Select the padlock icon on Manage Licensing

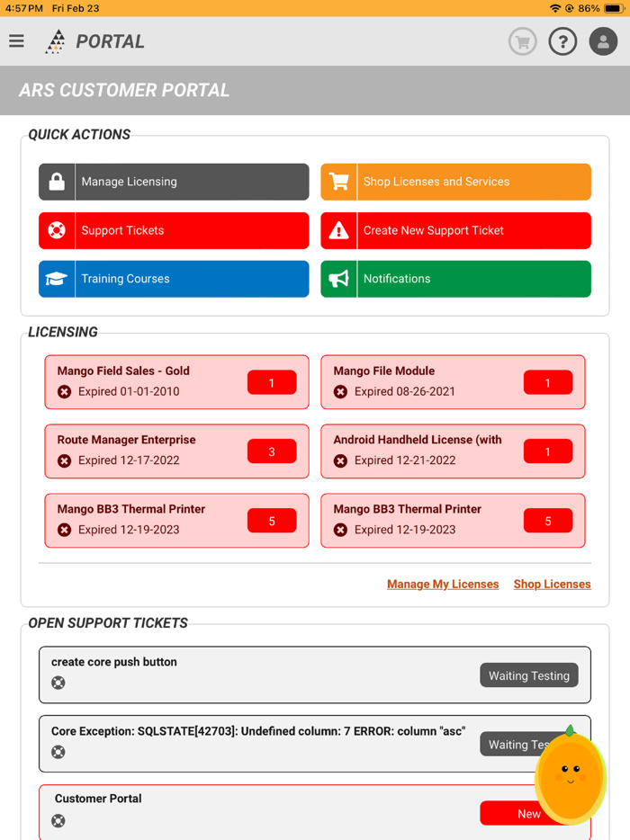click(56, 182)
